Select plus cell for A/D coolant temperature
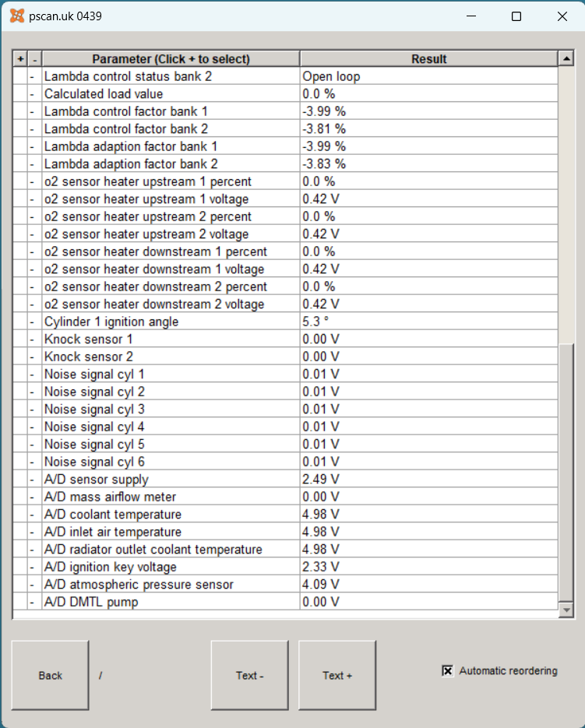This screenshot has width=585, height=728. tap(20, 515)
